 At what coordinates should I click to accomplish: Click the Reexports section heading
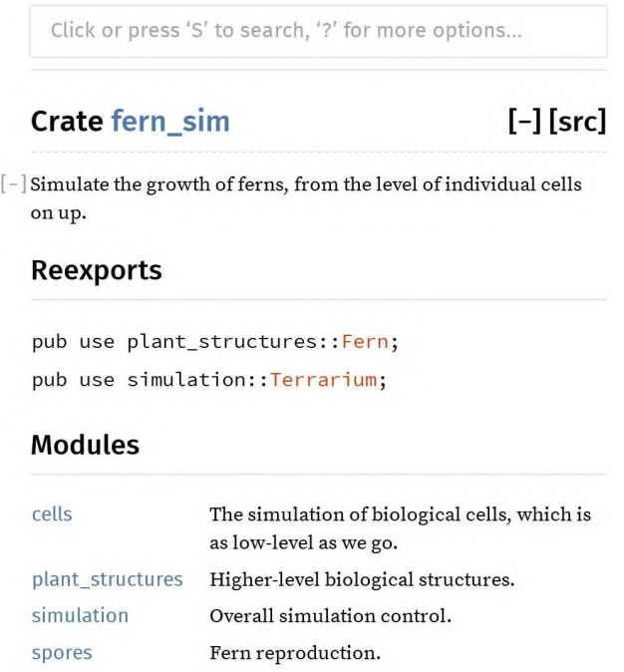[x=97, y=270]
